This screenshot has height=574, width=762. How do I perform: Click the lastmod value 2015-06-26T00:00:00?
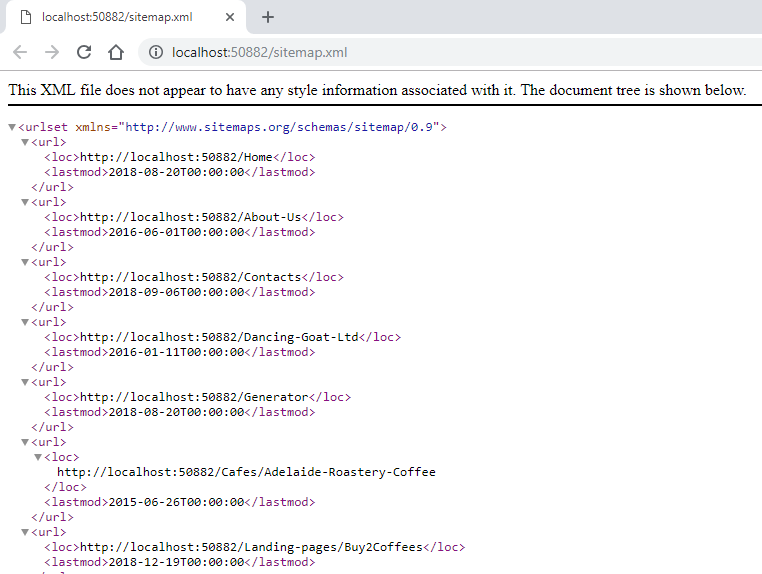(x=176, y=502)
